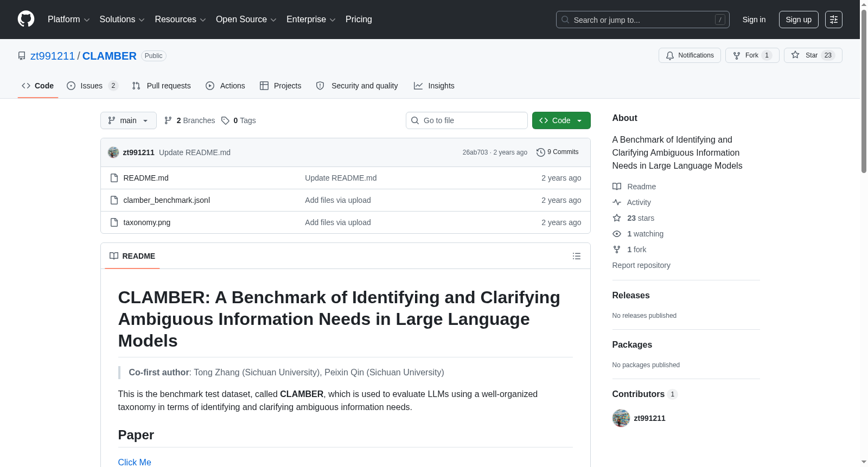Open 'Update README.md' commit message for README.md row
This screenshot has width=868, height=467.
(341, 178)
